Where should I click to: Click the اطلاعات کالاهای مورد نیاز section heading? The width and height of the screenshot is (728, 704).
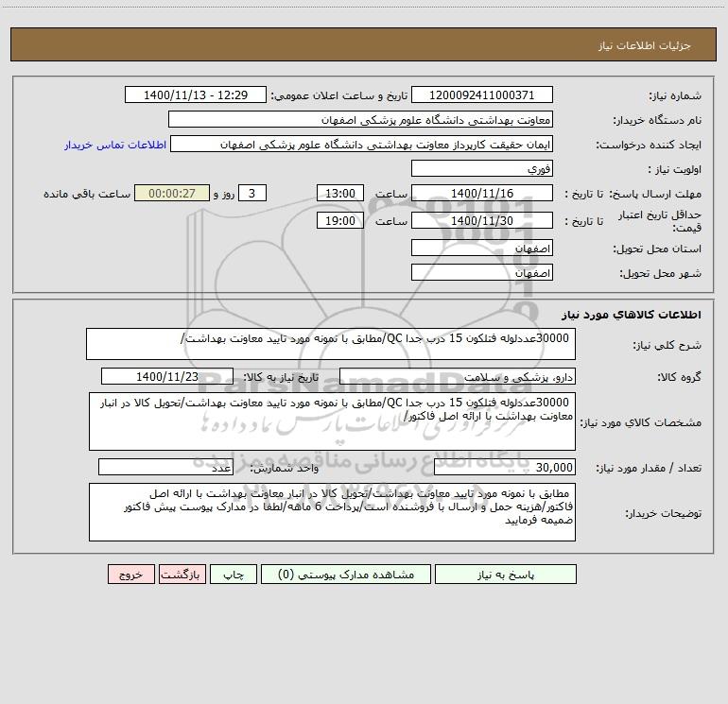click(x=632, y=315)
